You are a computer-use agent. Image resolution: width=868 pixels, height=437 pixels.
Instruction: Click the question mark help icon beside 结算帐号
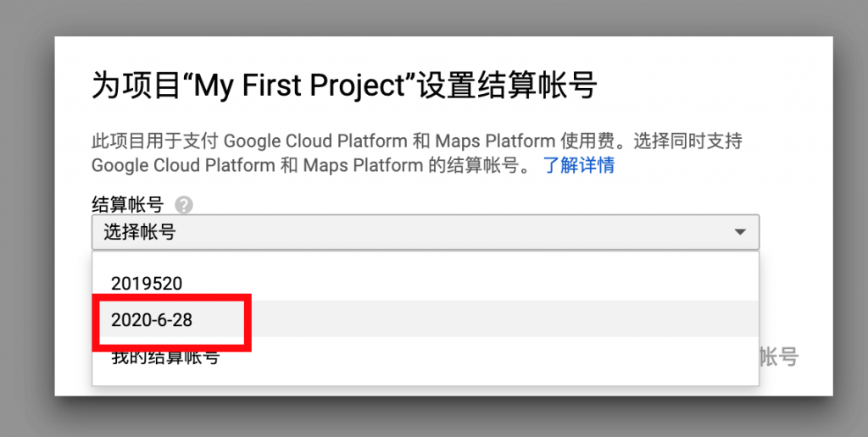click(x=184, y=206)
